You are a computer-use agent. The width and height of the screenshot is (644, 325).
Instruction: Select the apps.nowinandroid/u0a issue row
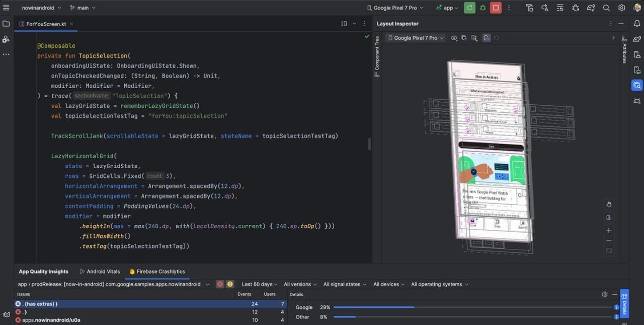tap(50, 320)
